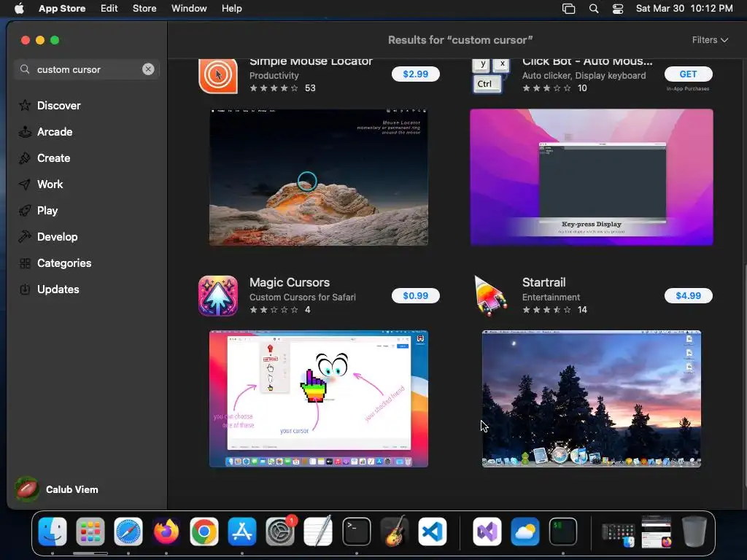Open the Startrail app icon
The image size is (747, 560).
(x=491, y=296)
